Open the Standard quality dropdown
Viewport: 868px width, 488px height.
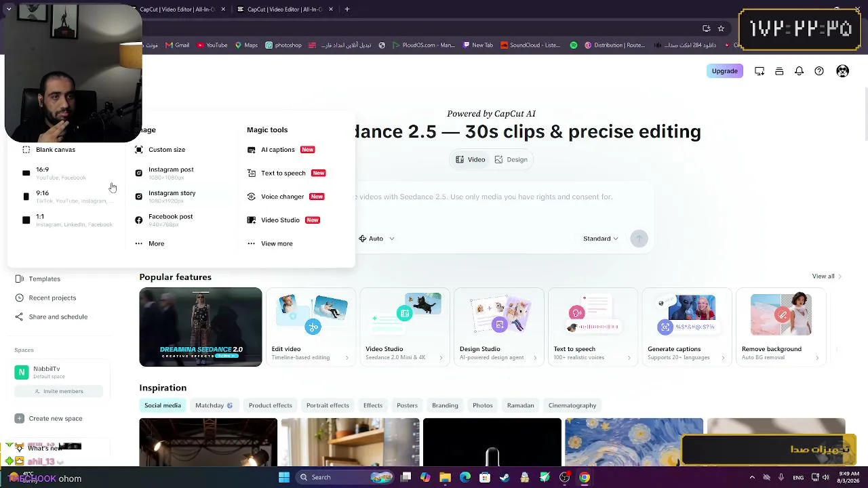pos(601,239)
